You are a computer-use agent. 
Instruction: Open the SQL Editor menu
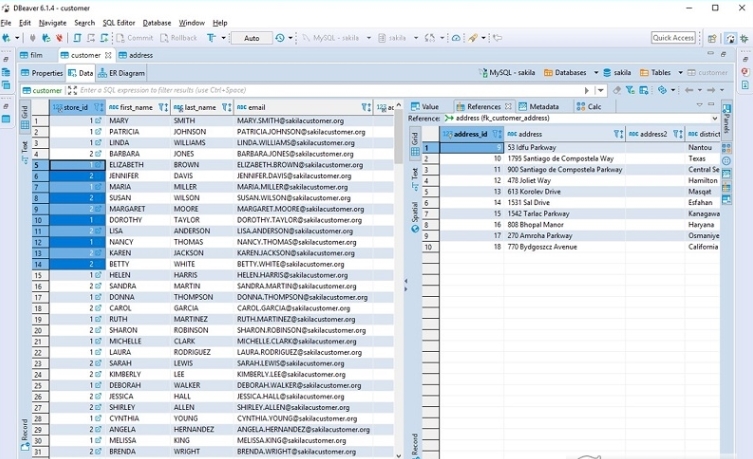119,23
